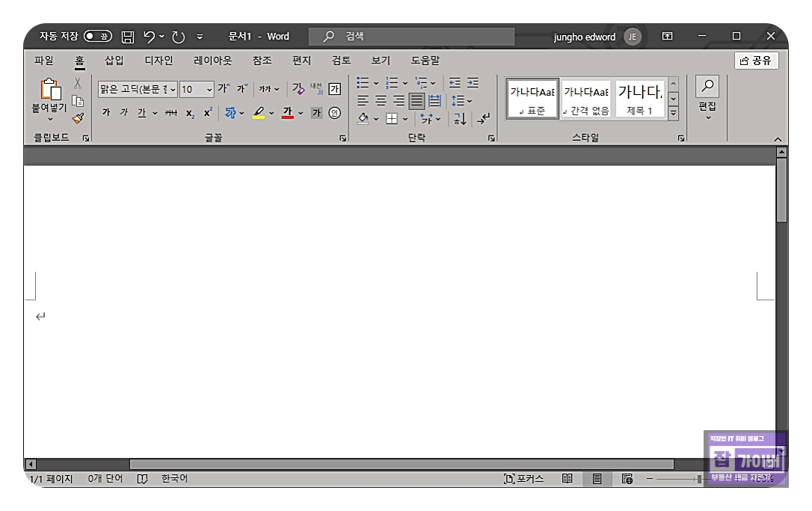Expand the styles gallery list

[x=673, y=112]
